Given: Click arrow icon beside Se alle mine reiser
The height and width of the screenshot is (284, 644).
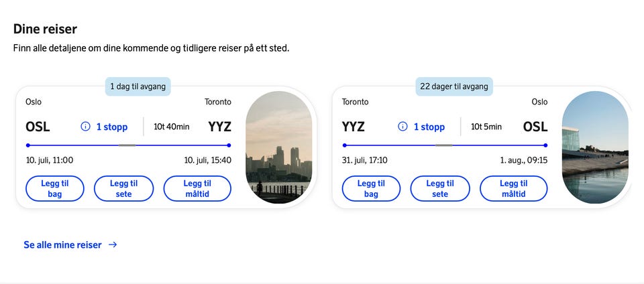Looking at the screenshot, I should click(x=113, y=244).
